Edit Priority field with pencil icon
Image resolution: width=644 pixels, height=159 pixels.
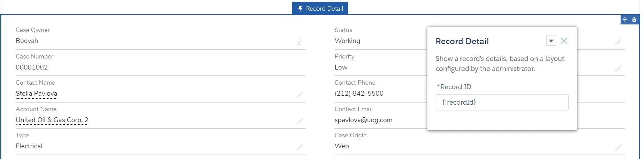click(619, 68)
